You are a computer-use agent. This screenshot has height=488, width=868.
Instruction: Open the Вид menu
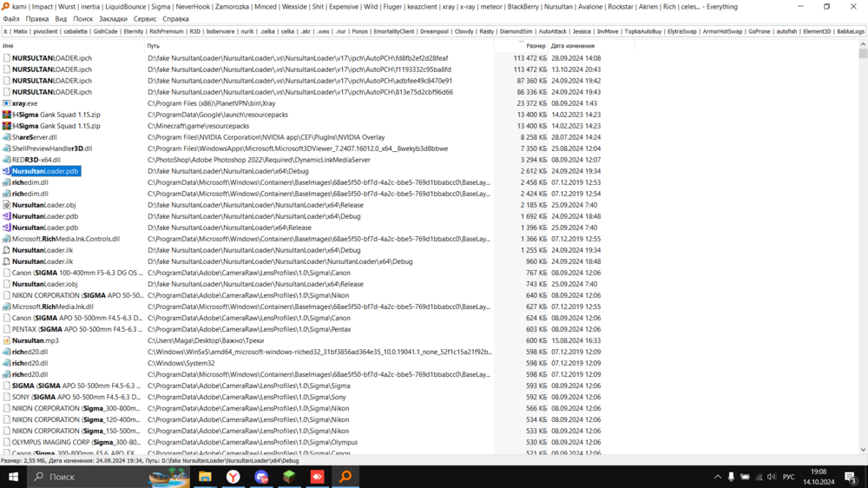click(61, 19)
